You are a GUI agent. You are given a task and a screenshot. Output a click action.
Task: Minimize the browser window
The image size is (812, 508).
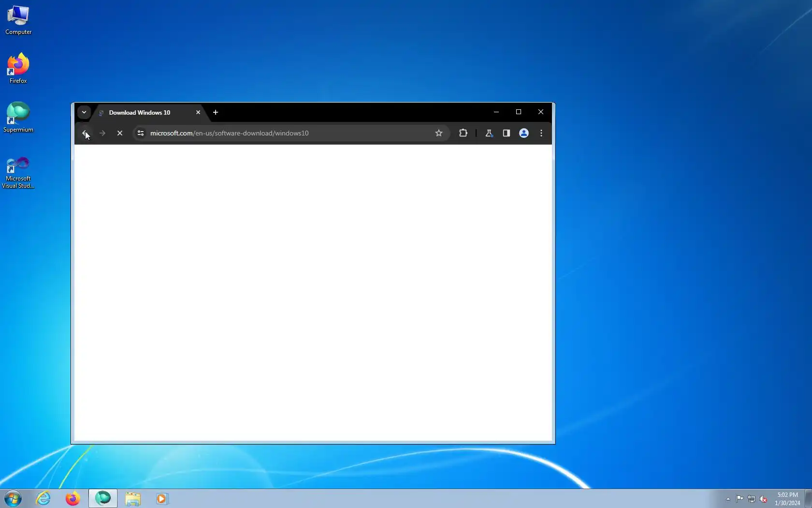(x=496, y=112)
